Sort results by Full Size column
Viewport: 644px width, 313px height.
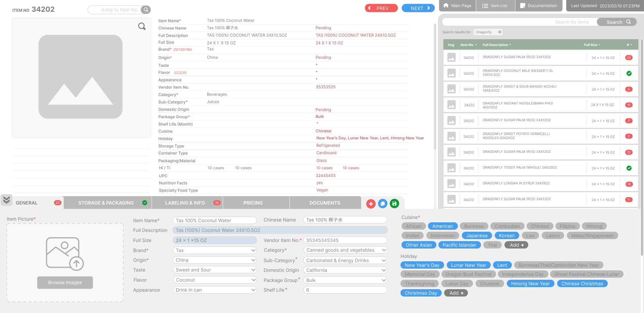pos(592,45)
